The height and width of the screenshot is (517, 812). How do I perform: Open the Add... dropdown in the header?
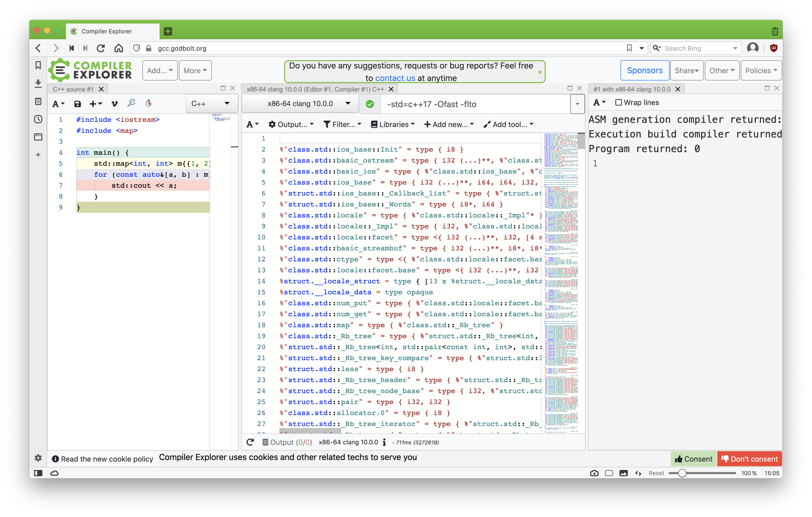160,70
